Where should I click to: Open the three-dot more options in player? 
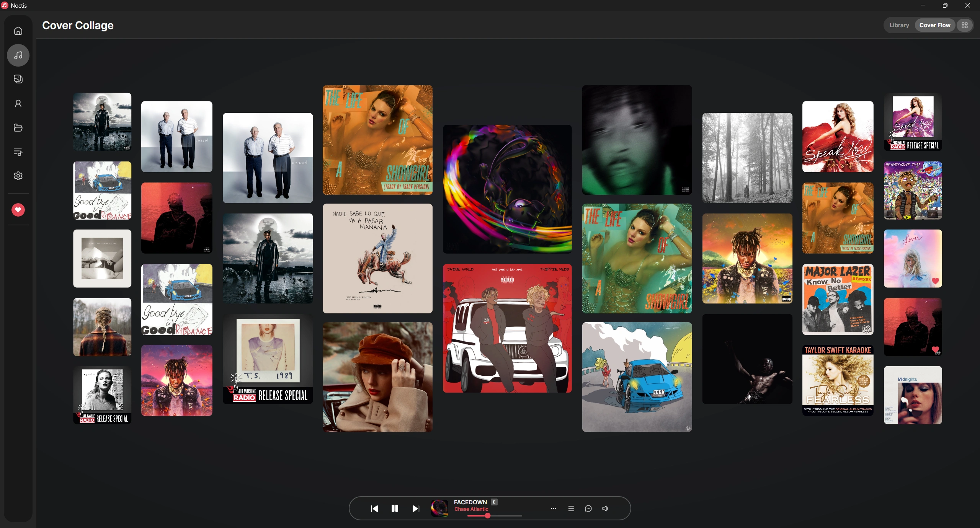click(554, 508)
